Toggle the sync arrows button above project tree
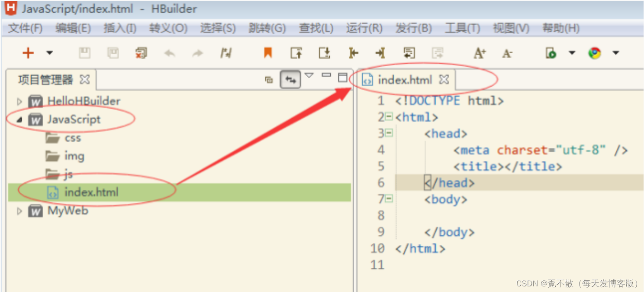Screen dimensions: 644x292 coord(290,79)
